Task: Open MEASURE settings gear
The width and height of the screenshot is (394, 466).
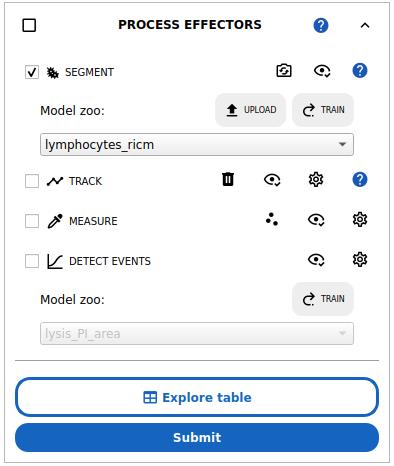Action: pos(360,219)
